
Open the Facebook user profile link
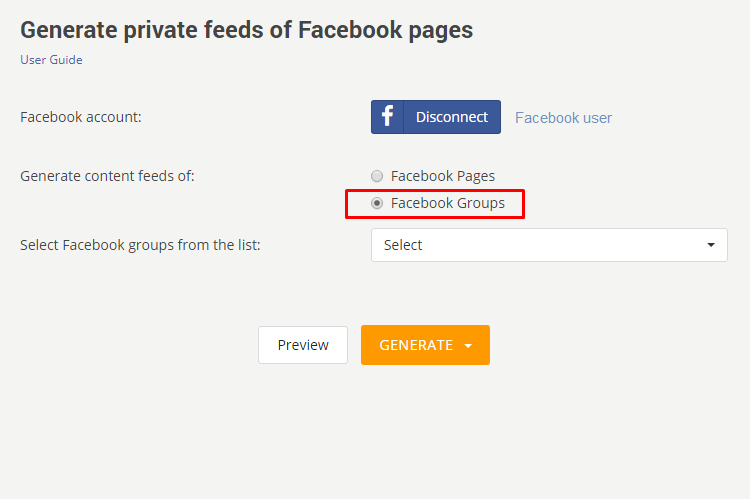click(563, 118)
